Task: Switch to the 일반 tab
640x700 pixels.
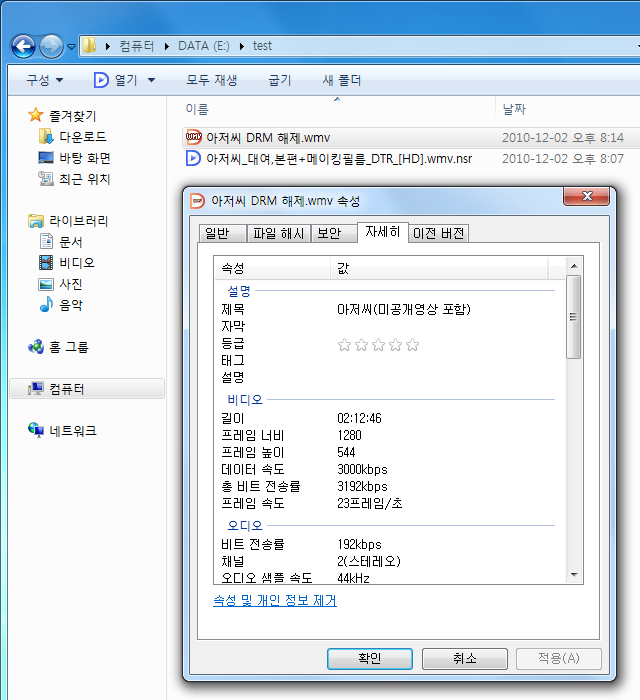Action: 222,233
